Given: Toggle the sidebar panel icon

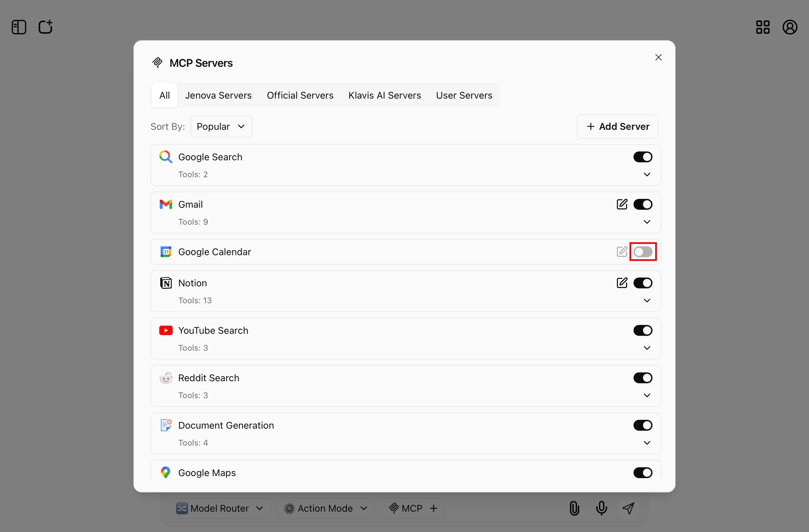Looking at the screenshot, I should (x=19, y=27).
